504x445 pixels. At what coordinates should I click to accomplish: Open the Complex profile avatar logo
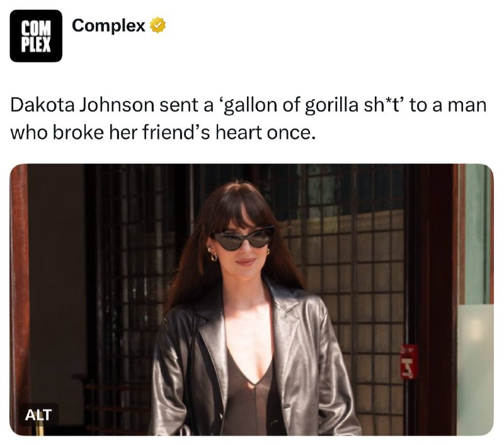[x=36, y=36]
